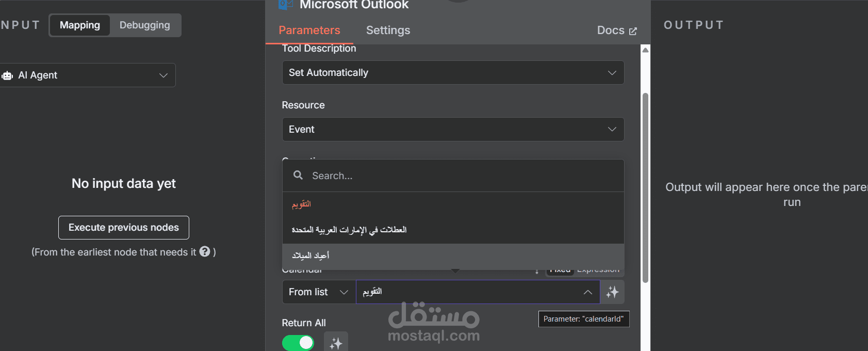Click AI sparkle icon beside Return All toggle
The width and height of the screenshot is (868, 351).
(336, 343)
